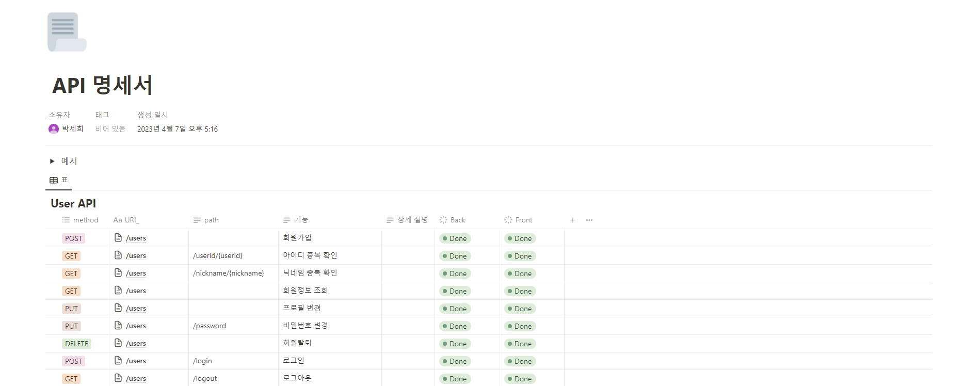This screenshot has width=980, height=386.
Task: Click the 소유자 property label
Action: [x=59, y=115]
